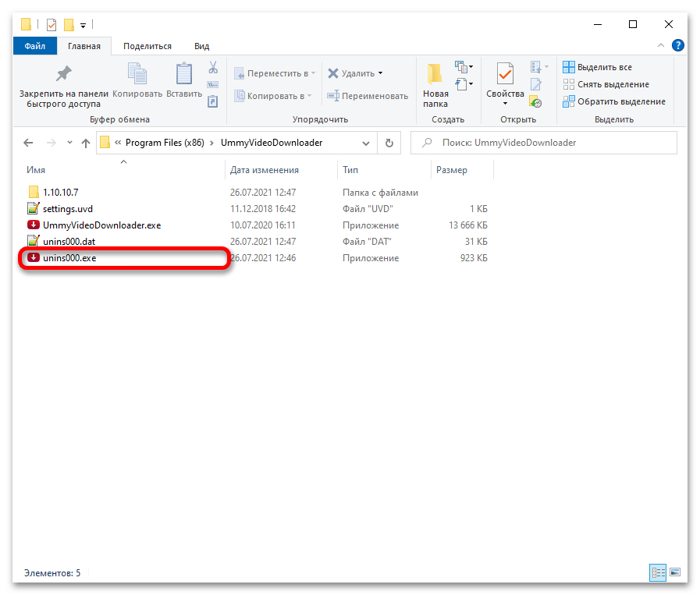Click the quick access New folder icon in title bar

click(x=69, y=24)
